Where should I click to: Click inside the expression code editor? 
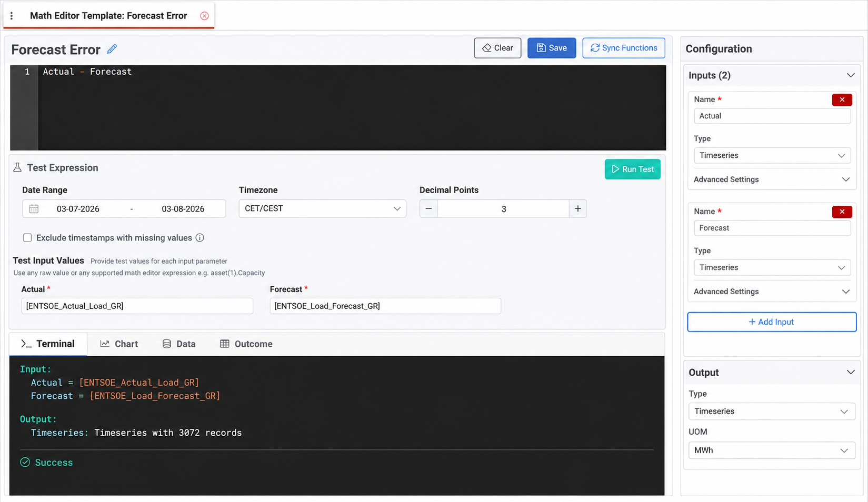point(352,108)
